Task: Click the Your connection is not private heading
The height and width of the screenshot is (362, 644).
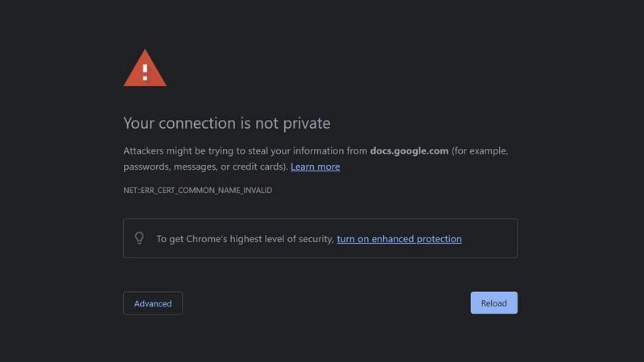Action: [x=227, y=123]
